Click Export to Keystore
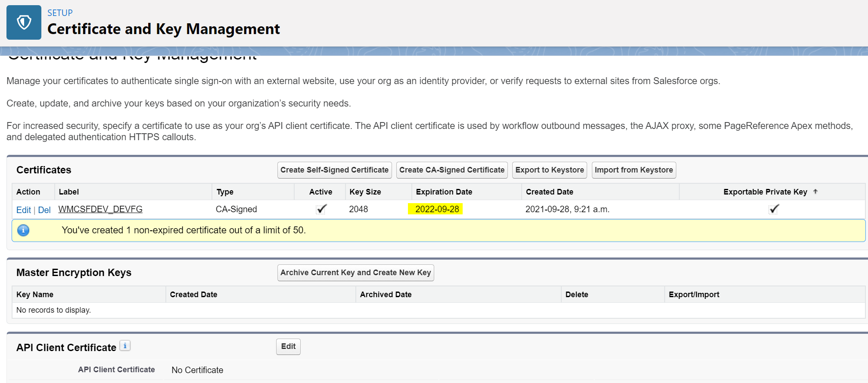The width and height of the screenshot is (868, 383). (x=549, y=170)
